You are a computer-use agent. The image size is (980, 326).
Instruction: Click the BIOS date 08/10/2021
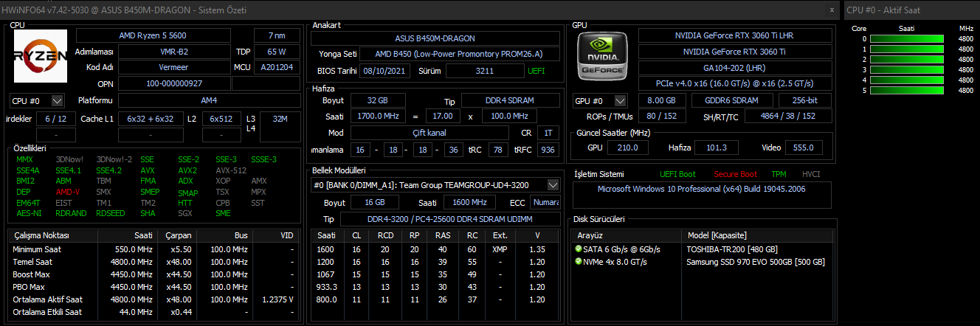coord(385,70)
